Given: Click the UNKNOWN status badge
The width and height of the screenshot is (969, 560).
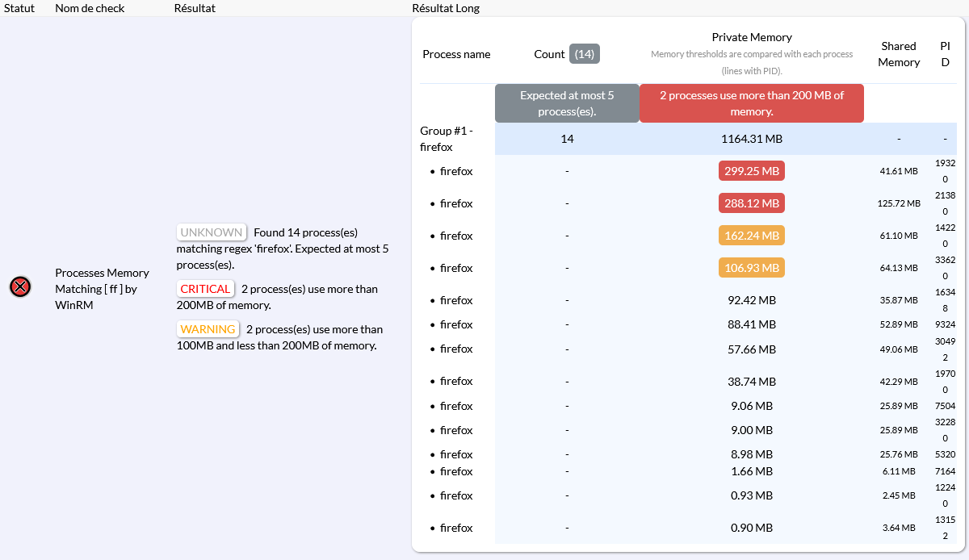Looking at the screenshot, I should coord(211,232).
